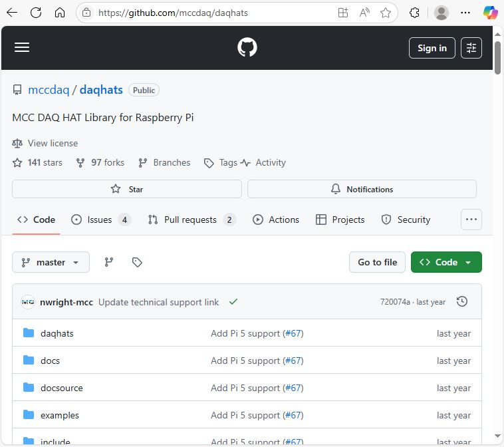
Task: Open the appearance settings icon beside Sign in
Action: coord(471,48)
